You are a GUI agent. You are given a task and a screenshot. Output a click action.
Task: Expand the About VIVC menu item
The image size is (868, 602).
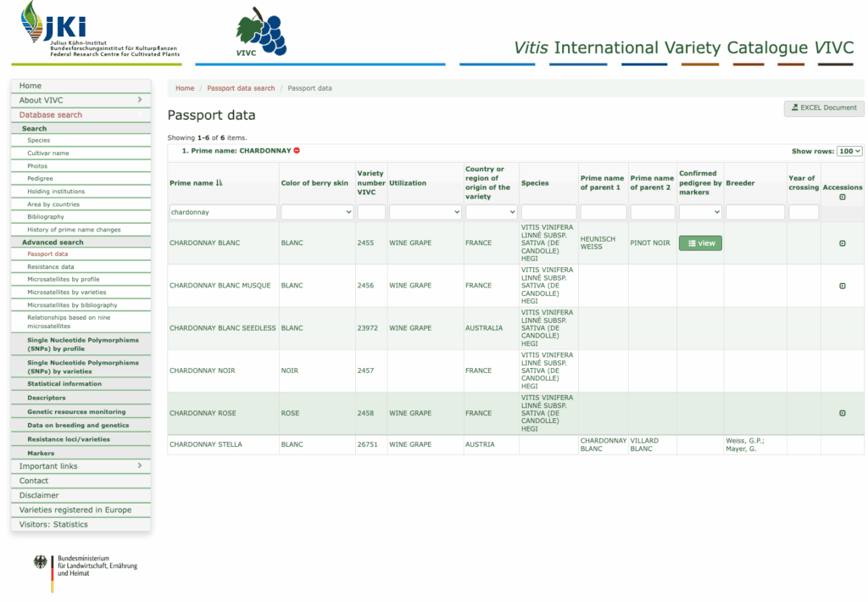pyautogui.click(x=81, y=100)
